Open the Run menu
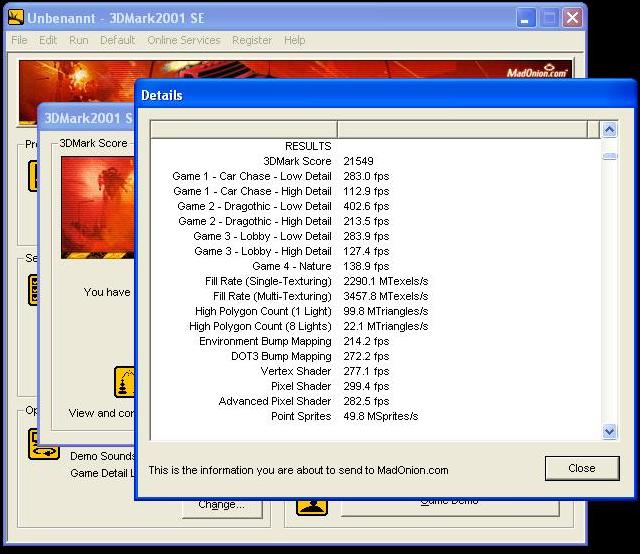 click(x=78, y=40)
